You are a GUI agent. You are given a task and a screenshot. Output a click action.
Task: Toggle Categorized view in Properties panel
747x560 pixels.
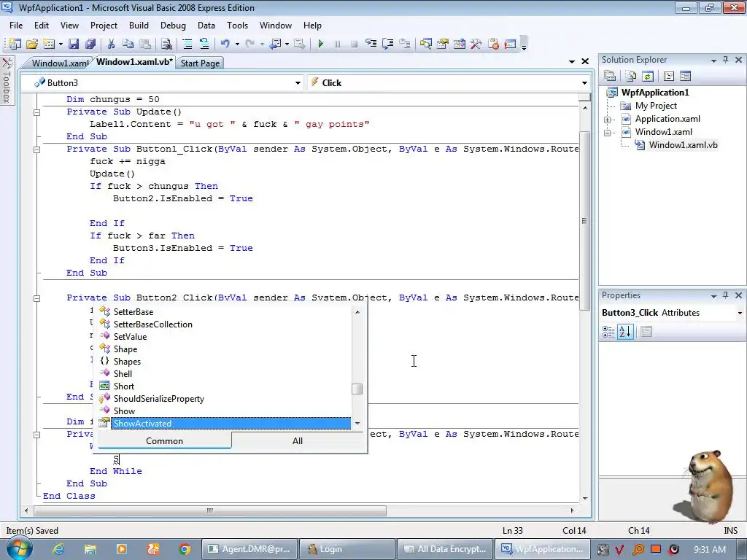(608, 332)
